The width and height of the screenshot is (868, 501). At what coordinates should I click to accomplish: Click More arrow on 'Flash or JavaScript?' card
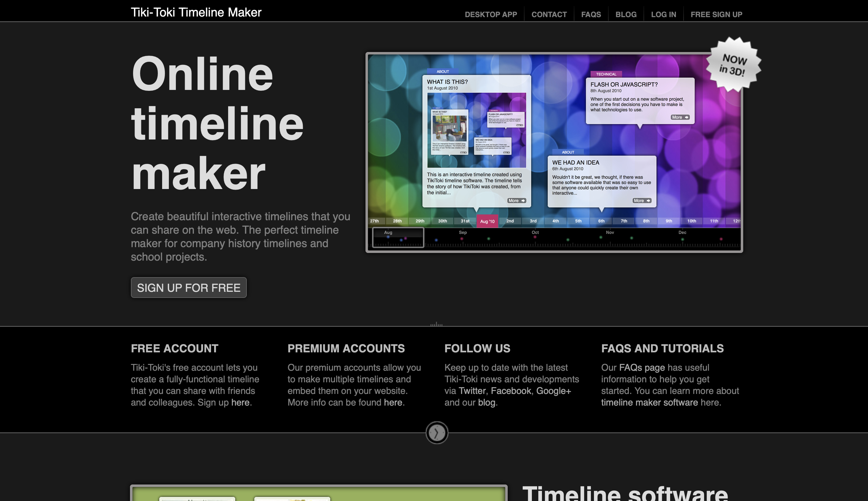[x=680, y=117]
